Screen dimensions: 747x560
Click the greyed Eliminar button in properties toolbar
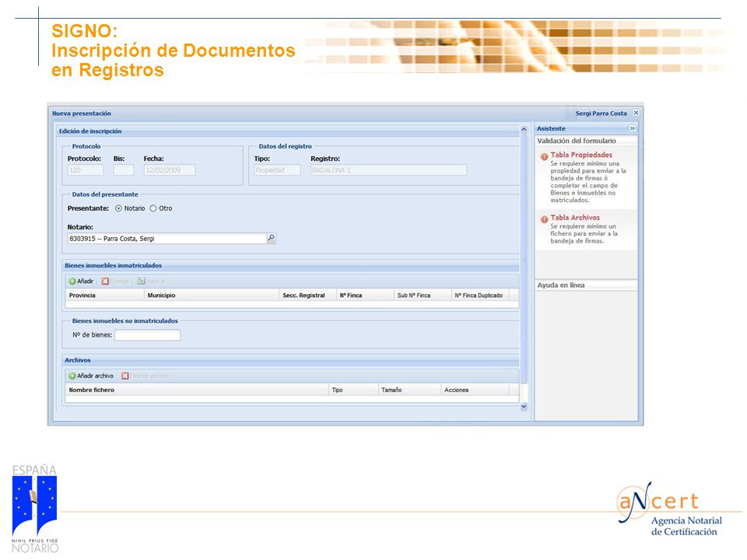coord(115,282)
